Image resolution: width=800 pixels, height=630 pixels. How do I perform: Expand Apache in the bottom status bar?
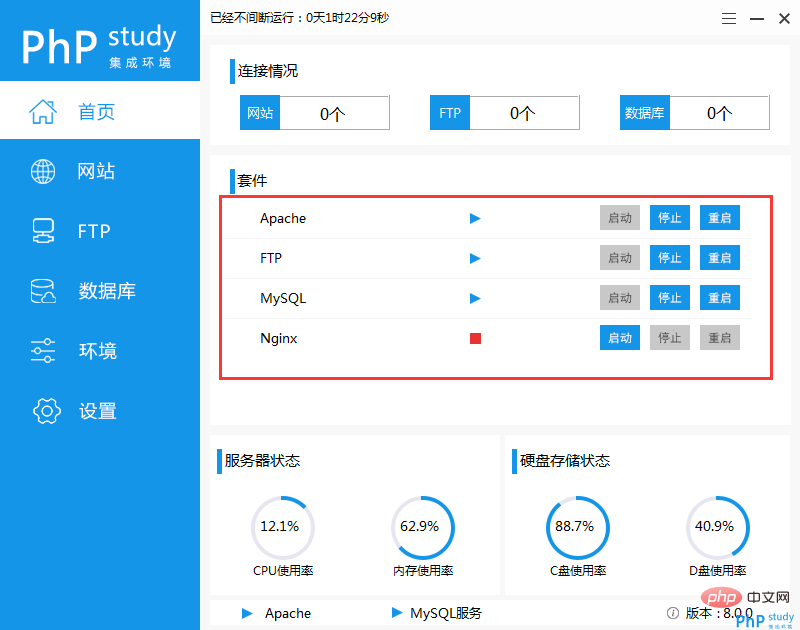point(245,613)
